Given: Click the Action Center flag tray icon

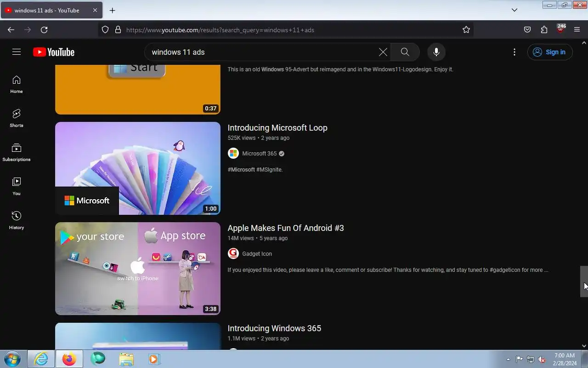Looking at the screenshot, I should click(519, 359).
